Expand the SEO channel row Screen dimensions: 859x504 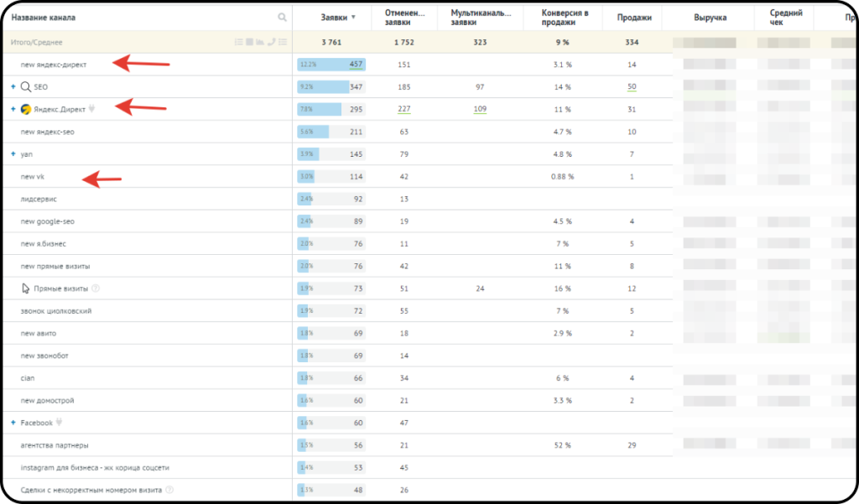coord(13,86)
